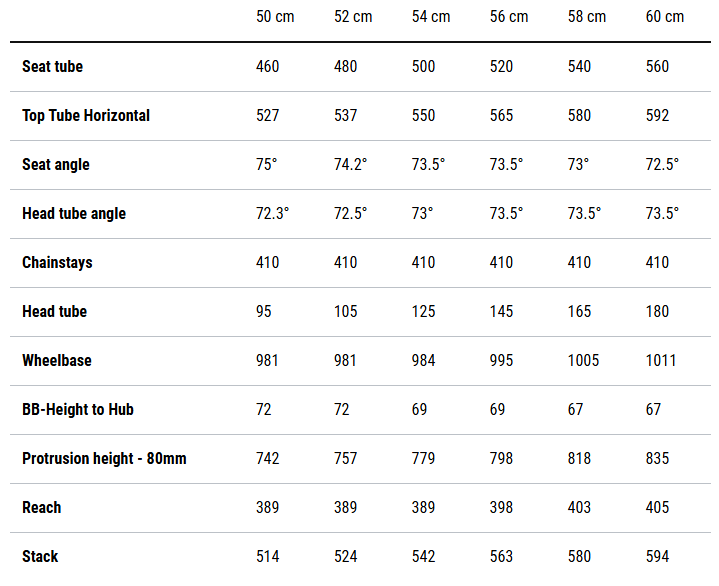Click the Seat tube row label

pyautogui.click(x=52, y=67)
